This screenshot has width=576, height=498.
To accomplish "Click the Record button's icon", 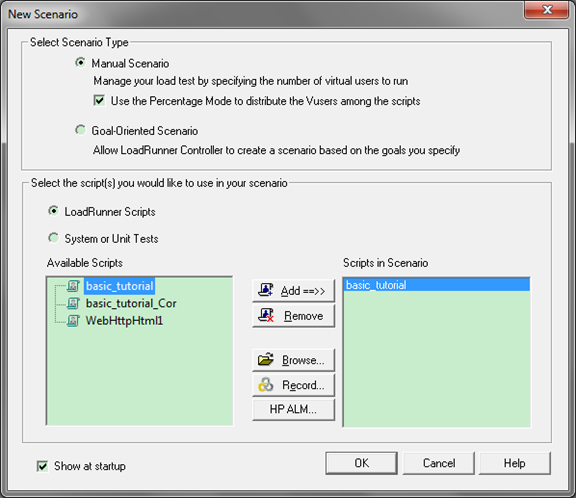I will (x=266, y=385).
